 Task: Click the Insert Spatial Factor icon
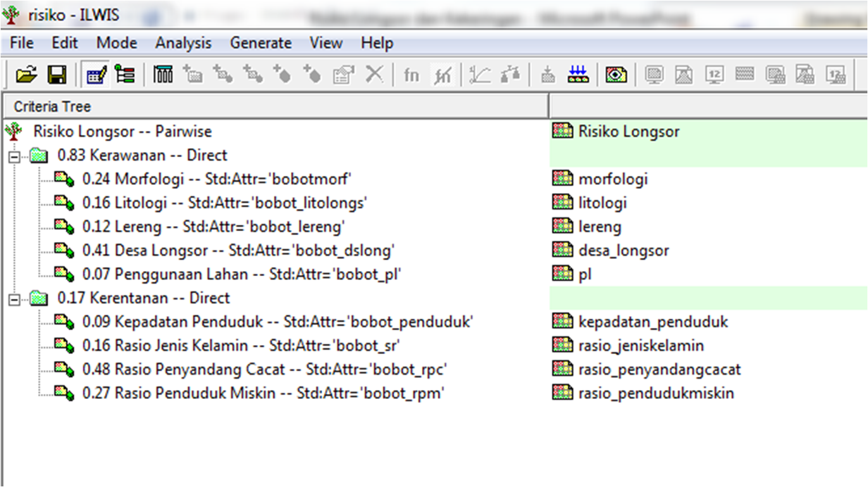[x=223, y=75]
